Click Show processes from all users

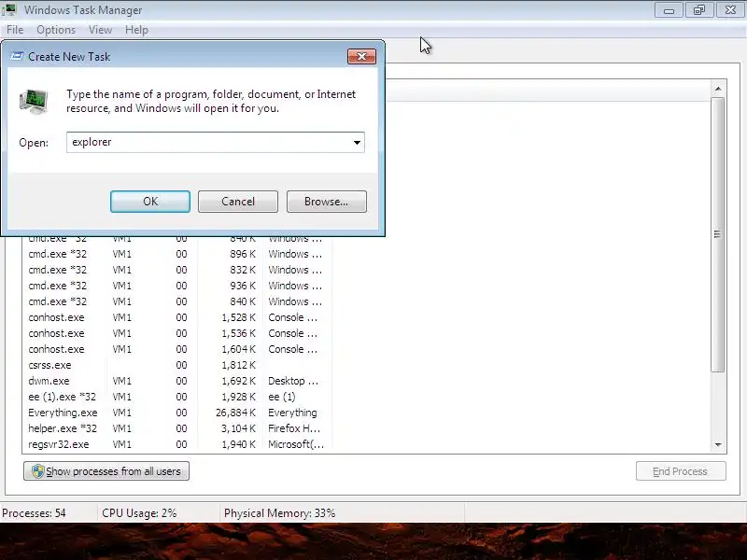pyautogui.click(x=106, y=471)
